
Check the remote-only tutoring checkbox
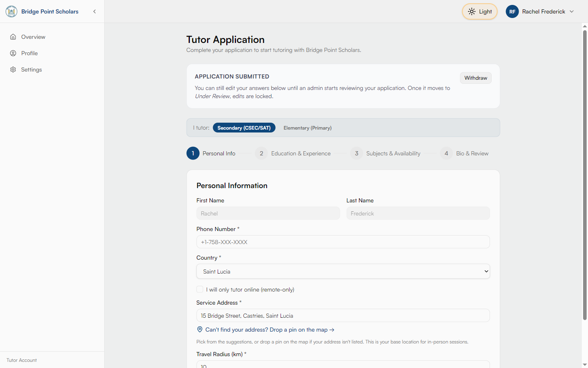pyautogui.click(x=200, y=289)
